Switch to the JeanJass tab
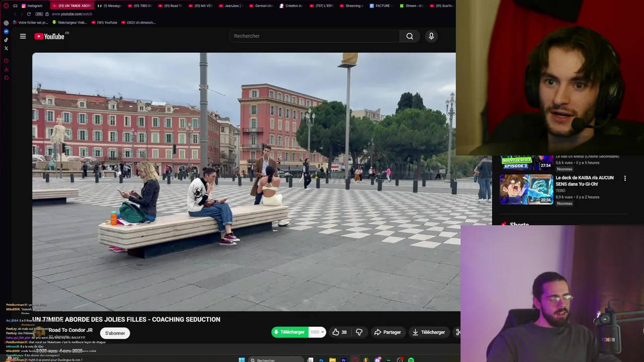 [230, 6]
